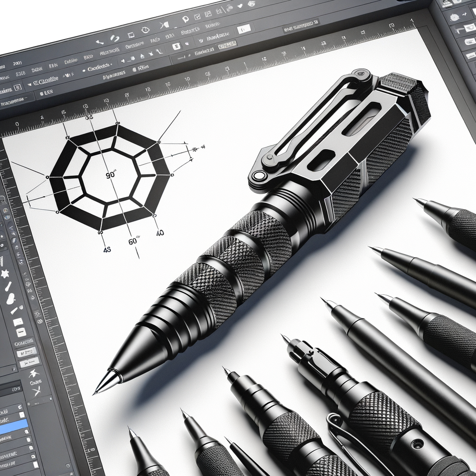Select the blob brush tool in left toolbox

point(11,298)
